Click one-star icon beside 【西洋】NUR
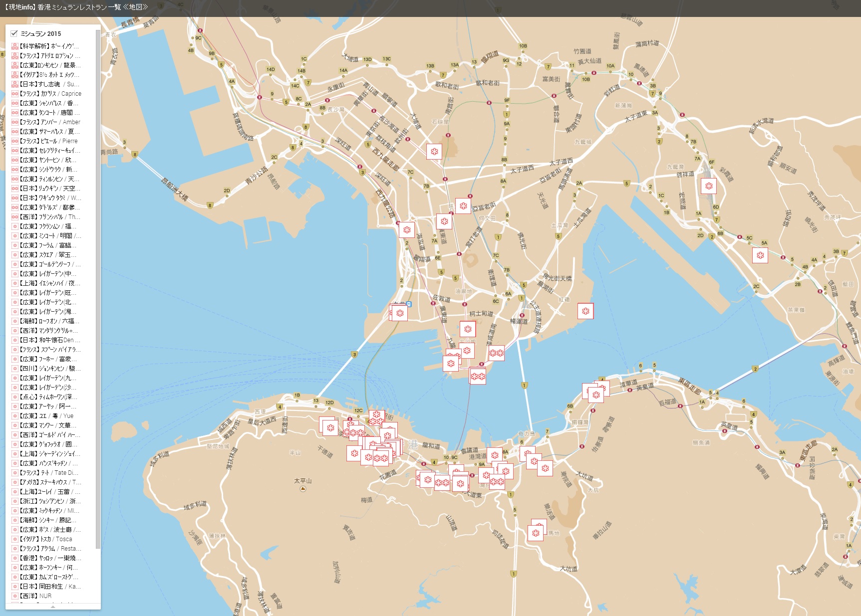The height and width of the screenshot is (616, 861). pyautogui.click(x=15, y=596)
